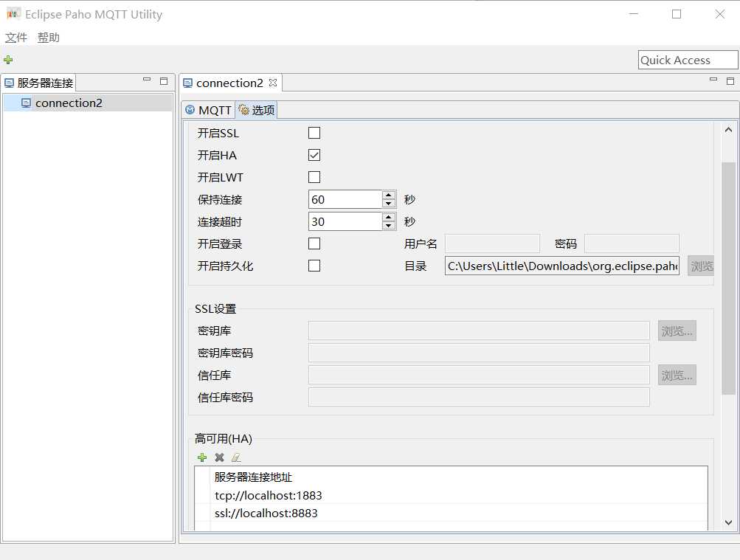
Task: Focus the 连接超时 seconds field
Action: point(345,222)
